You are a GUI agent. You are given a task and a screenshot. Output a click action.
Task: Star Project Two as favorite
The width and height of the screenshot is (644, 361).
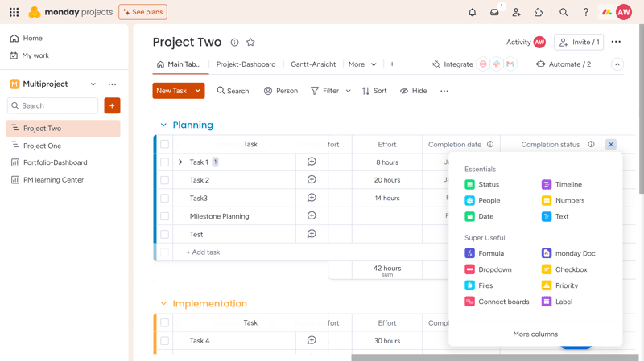[250, 42]
